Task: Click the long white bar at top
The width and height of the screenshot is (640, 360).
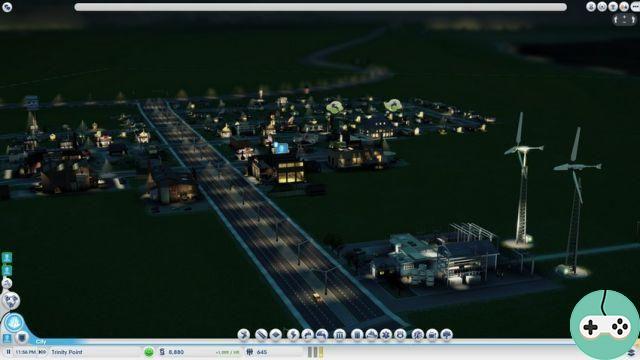Action: 321,7
